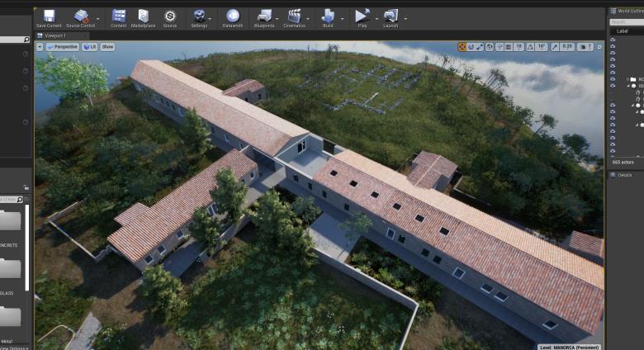The width and height of the screenshot is (644, 350).
Task: Toggle visibility eye of first outliner row
Action: pos(613,40)
